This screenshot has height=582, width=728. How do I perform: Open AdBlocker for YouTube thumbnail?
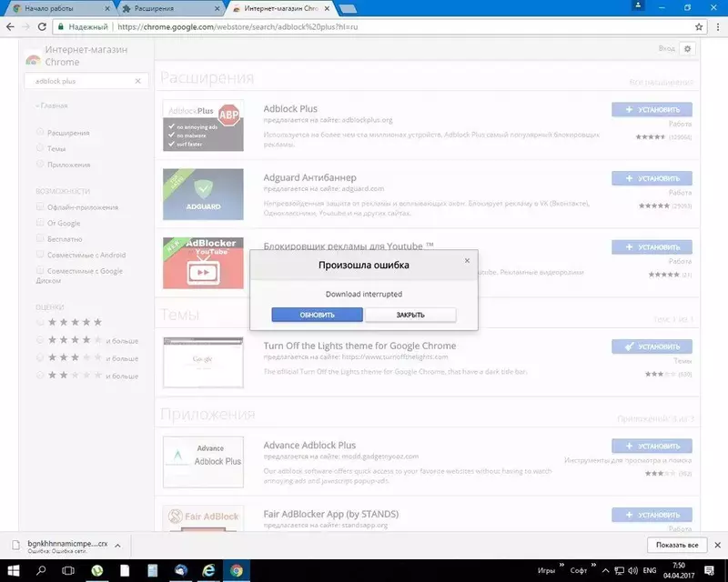tap(203, 263)
